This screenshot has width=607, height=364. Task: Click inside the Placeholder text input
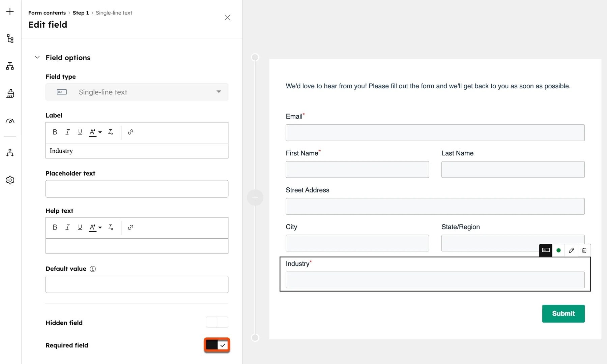click(137, 189)
